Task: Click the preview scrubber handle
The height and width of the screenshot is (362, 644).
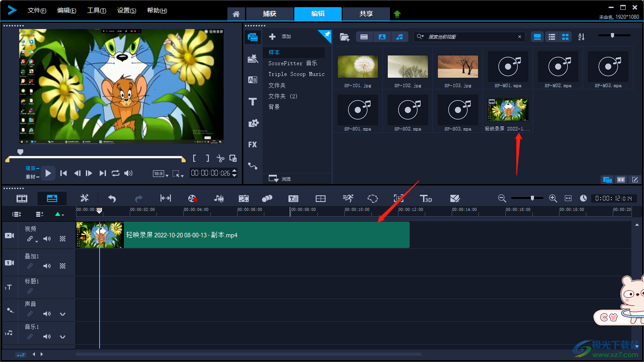Action: 20,152
